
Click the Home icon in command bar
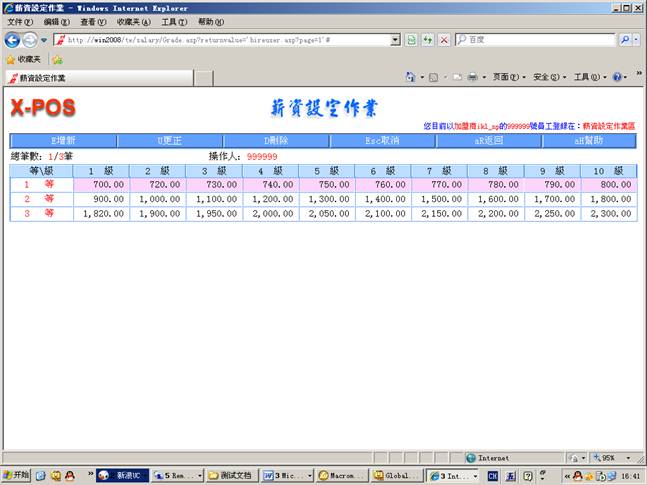[410, 77]
